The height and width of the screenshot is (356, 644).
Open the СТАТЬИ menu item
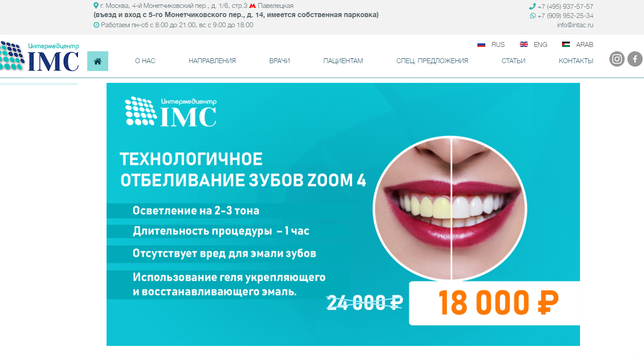513,61
